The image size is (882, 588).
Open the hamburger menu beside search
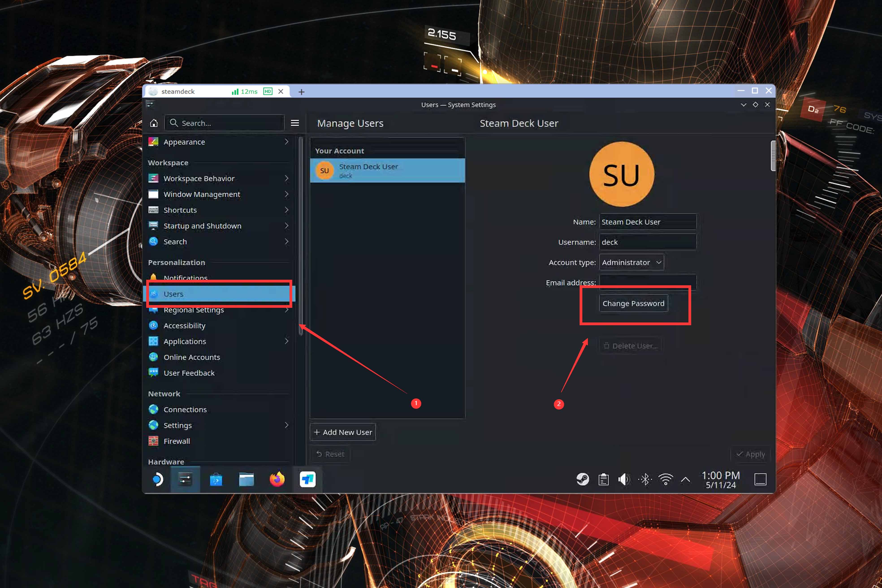point(295,123)
